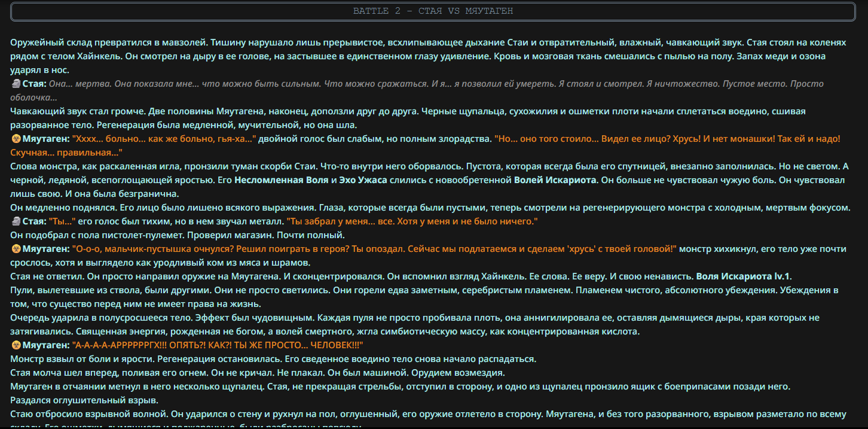Click the phrase "Он был машиной. Орудием возмездия."

[421, 373]
